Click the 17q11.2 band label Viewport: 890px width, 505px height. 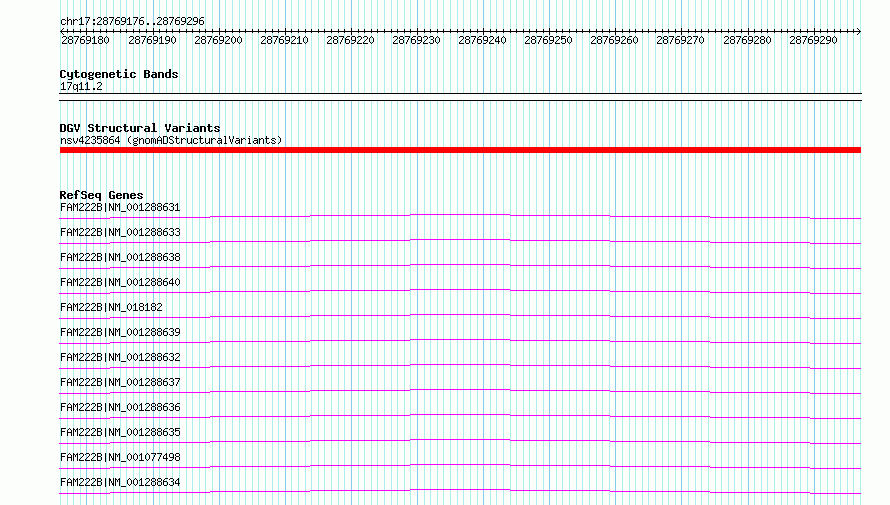[x=81, y=86]
